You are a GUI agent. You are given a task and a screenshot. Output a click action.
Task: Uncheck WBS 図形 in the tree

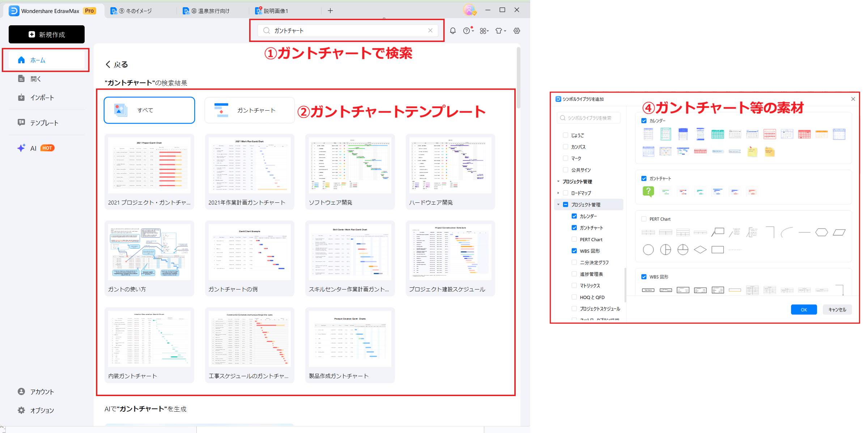574,251
